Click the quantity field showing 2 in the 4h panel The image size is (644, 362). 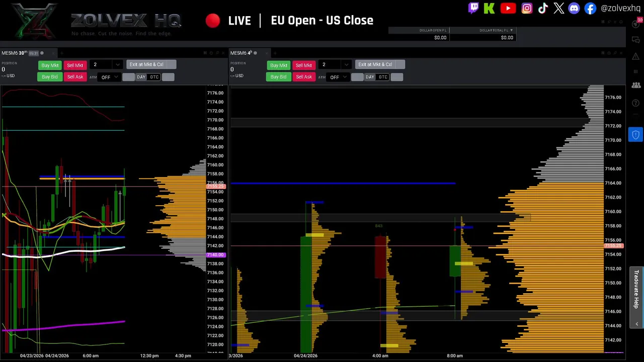pyautogui.click(x=330, y=64)
